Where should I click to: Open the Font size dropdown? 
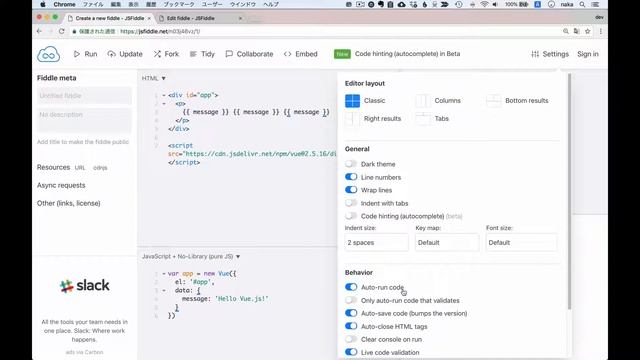pos(521,242)
